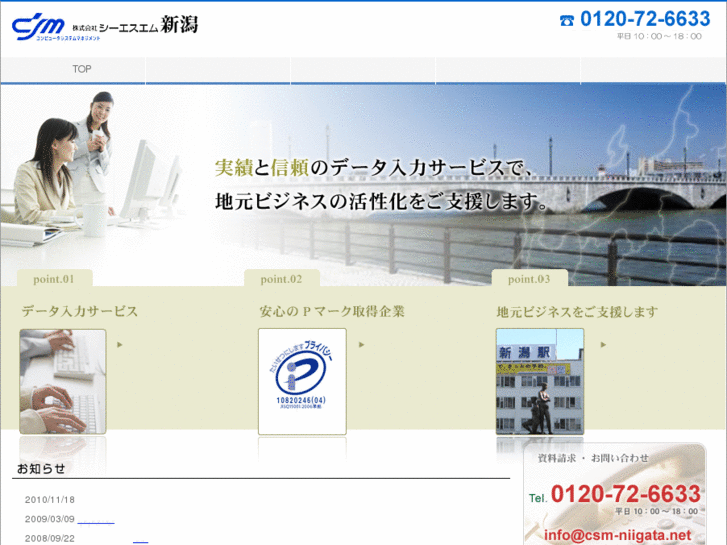Click arrow next to keyboard typing thumbnail

click(x=120, y=345)
